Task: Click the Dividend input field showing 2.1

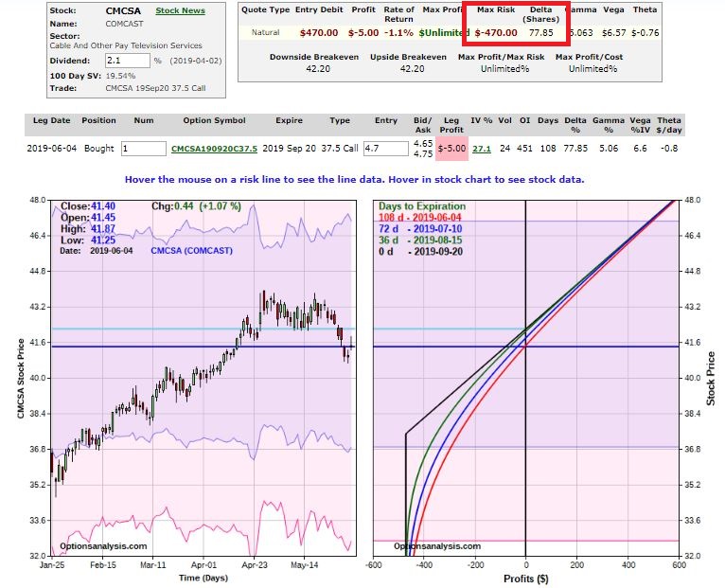Action: click(128, 61)
